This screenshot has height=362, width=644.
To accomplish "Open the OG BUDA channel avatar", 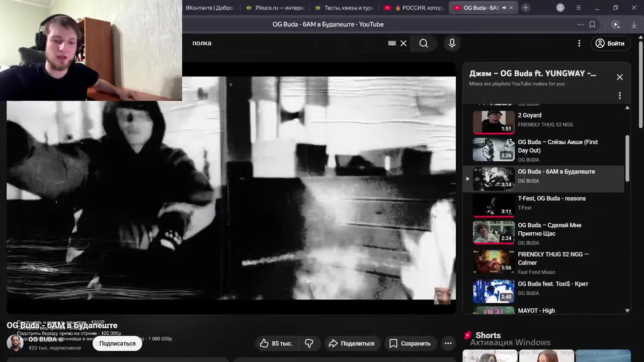I will [15, 343].
